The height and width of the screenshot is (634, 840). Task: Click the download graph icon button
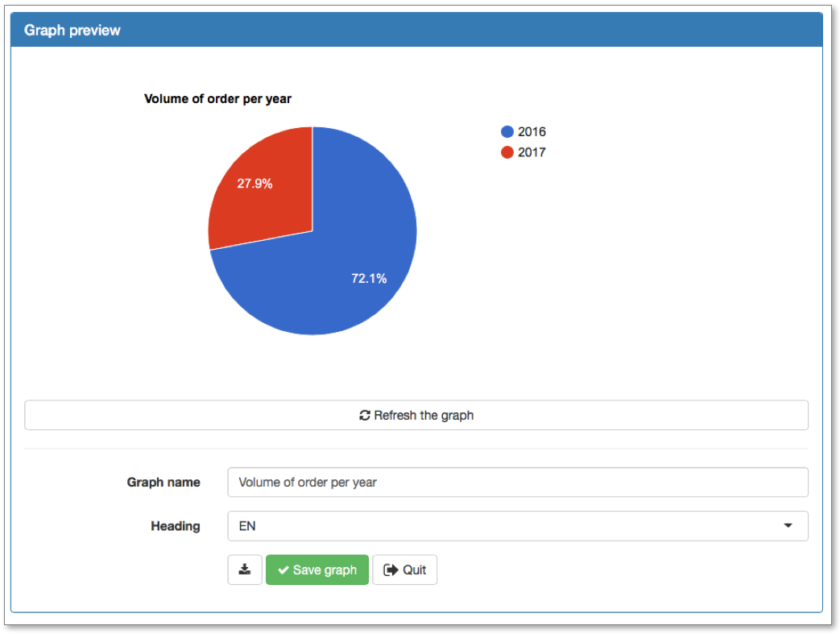point(245,570)
